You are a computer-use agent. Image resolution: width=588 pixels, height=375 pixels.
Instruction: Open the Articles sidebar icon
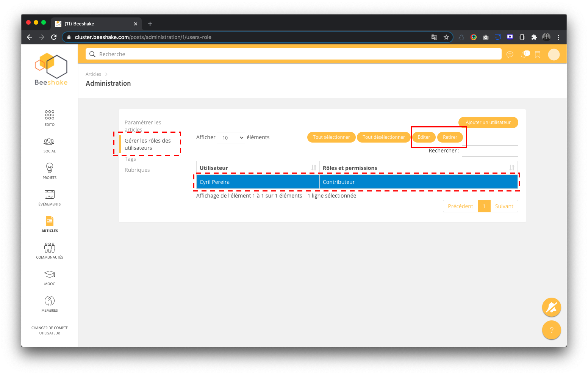click(50, 221)
